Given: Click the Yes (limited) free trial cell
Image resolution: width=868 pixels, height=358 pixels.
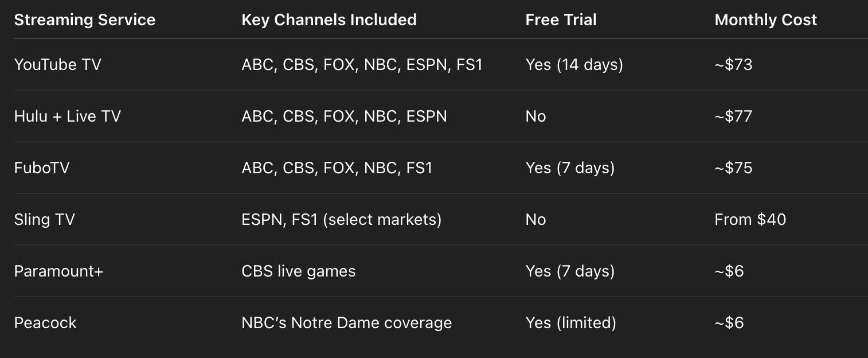Looking at the screenshot, I should (x=570, y=323).
